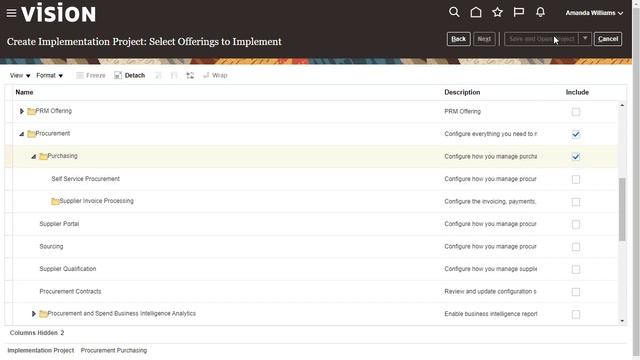The image size is (640, 360).
Task: Open the Save and Open Project dropdown arrow
Action: pos(585,39)
